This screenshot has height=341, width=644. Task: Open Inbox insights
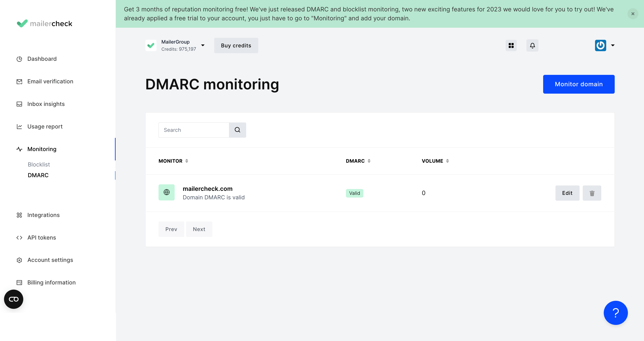(x=46, y=104)
